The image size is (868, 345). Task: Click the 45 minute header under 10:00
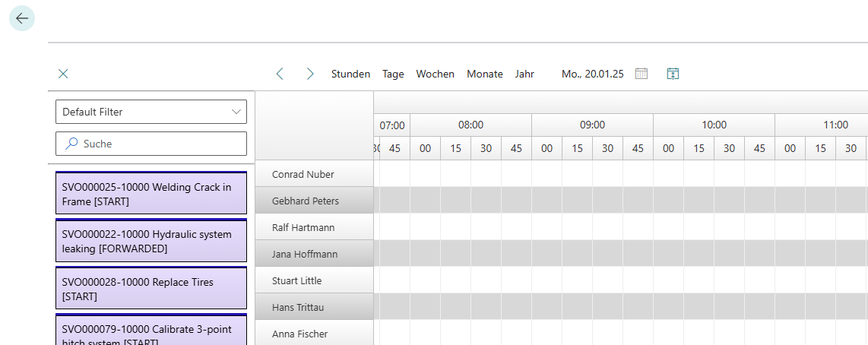[759, 148]
